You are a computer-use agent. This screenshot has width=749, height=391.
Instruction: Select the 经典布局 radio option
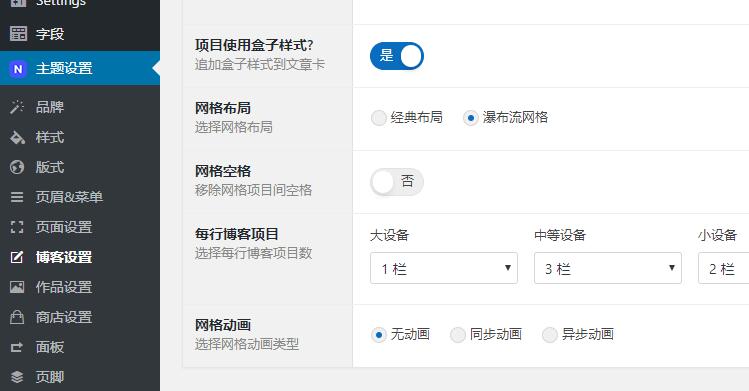378,117
